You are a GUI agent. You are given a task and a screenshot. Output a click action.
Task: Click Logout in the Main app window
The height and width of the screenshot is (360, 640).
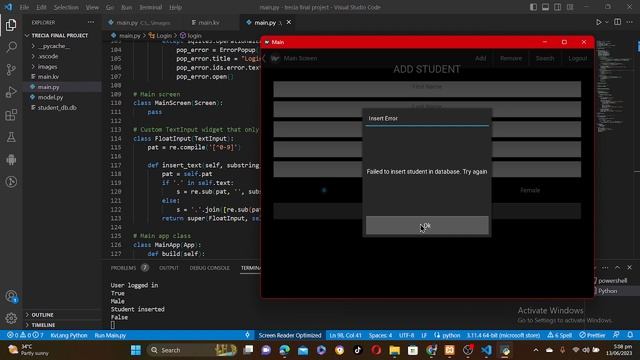[x=578, y=58]
